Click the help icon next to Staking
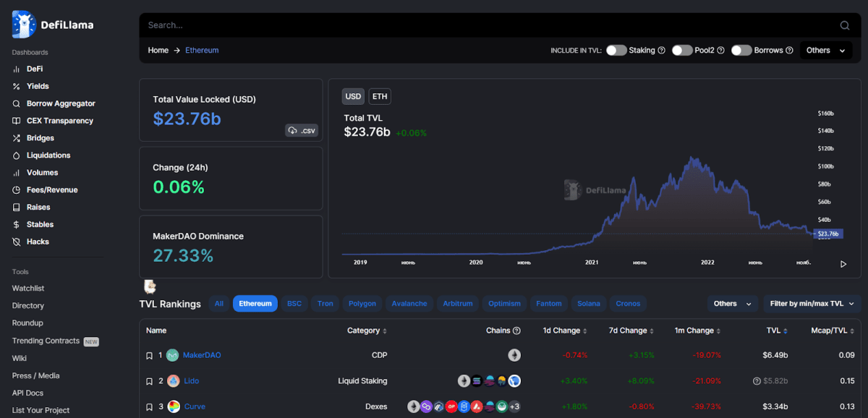The image size is (868, 418). (662, 51)
